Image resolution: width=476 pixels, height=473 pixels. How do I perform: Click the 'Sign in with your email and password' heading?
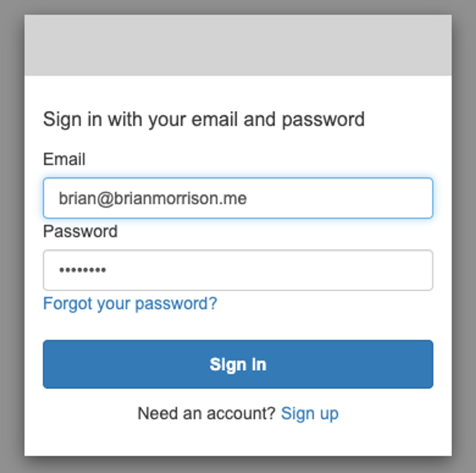click(x=204, y=120)
